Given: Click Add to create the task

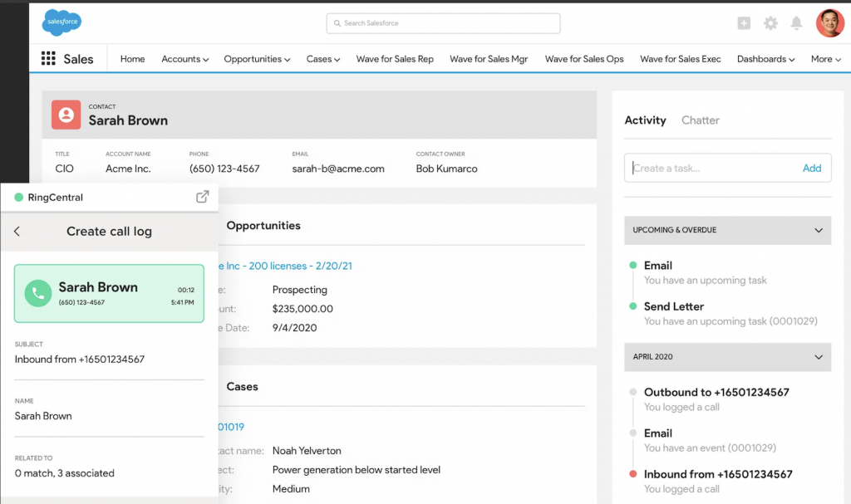Looking at the screenshot, I should pos(812,168).
